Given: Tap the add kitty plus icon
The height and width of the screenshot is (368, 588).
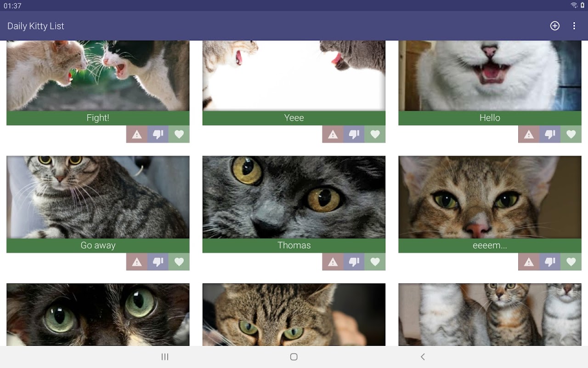Looking at the screenshot, I should (555, 26).
